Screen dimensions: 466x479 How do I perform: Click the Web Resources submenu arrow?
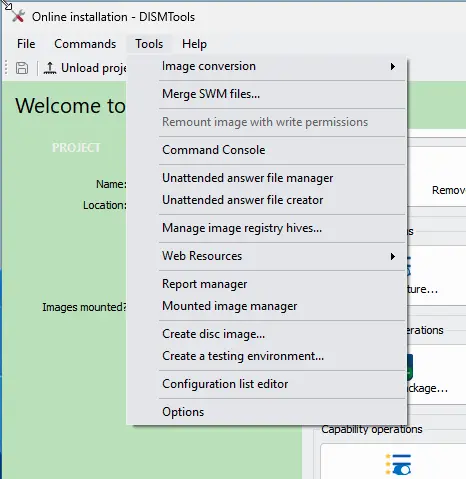click(393, 256)
